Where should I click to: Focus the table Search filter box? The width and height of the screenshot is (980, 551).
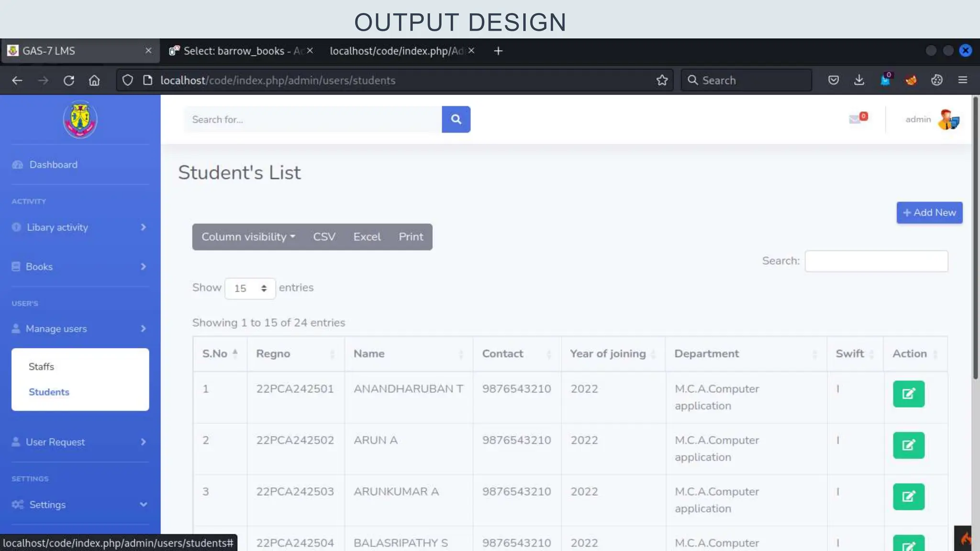click(x=876, y=261)
